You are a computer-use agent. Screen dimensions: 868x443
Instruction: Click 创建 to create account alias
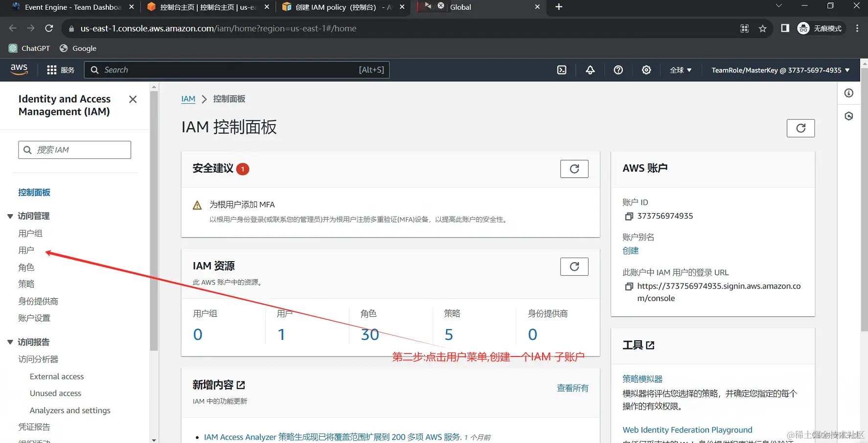click(631, 251)
